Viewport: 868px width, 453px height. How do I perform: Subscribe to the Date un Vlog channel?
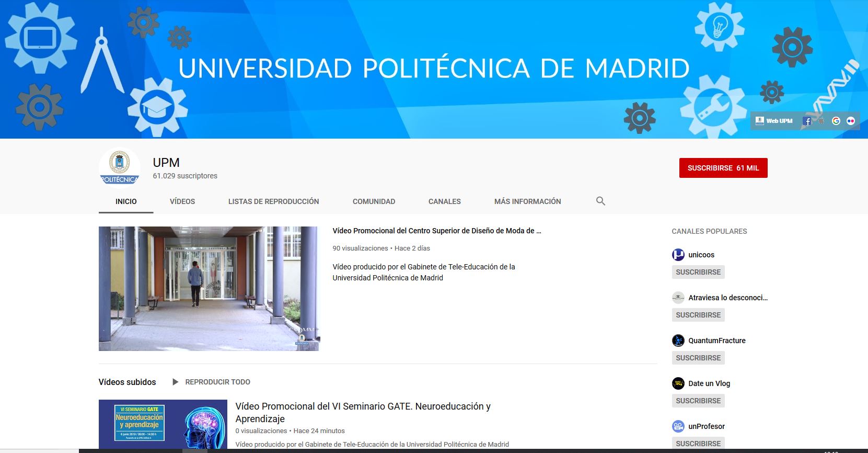pos(698,401)
